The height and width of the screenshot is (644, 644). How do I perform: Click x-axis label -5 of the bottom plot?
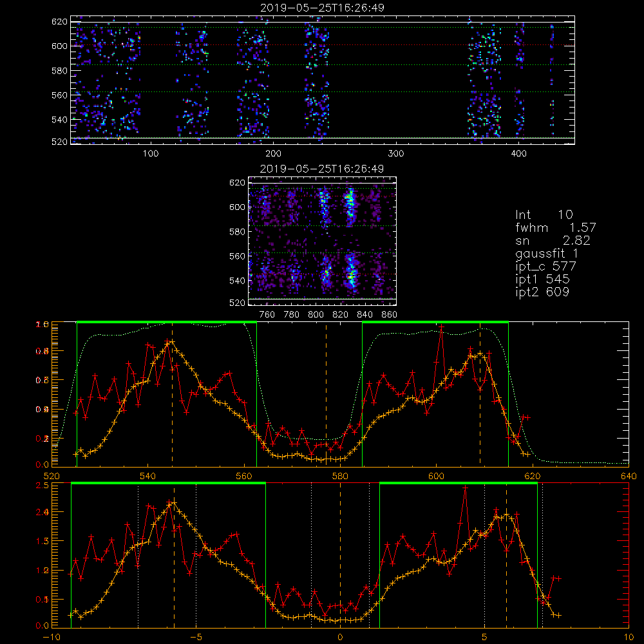coord(196,638)
